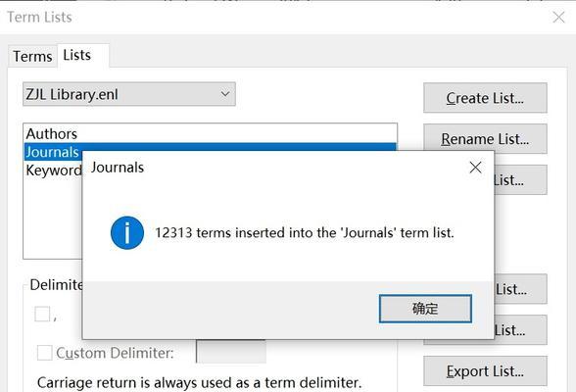The image size is (576, 392).
Task: Confirm with the 确定 button
Action: pyautogui.click(x=425, y=309)
